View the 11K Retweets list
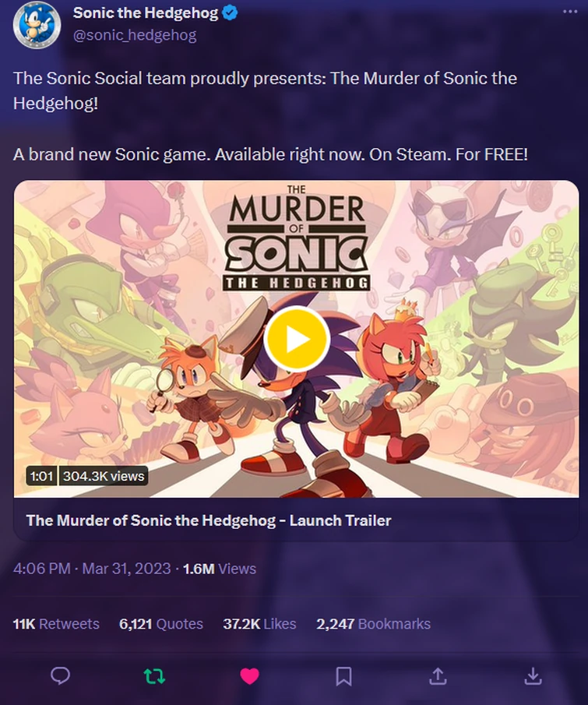The width and height of the screenshot is (588, 705). click(x=56, y=624)
